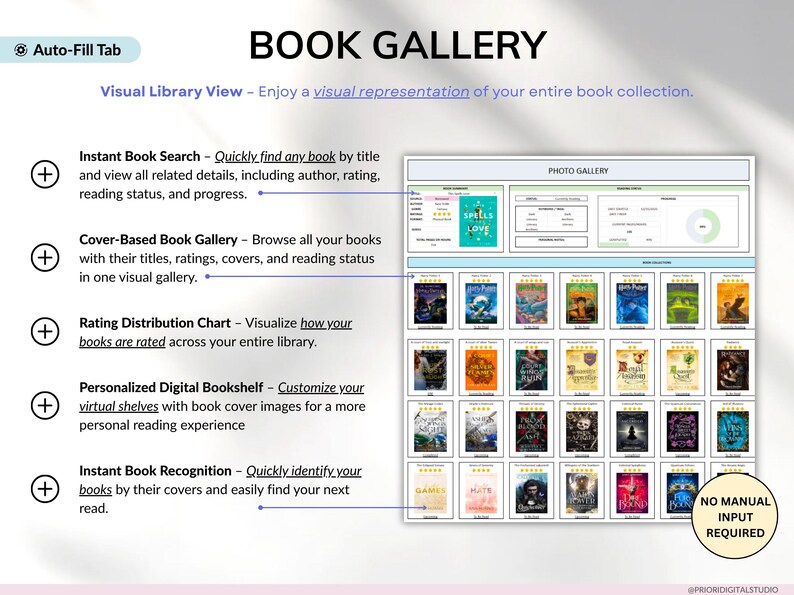Choose the Fury Bound book cover

[683, 493]
